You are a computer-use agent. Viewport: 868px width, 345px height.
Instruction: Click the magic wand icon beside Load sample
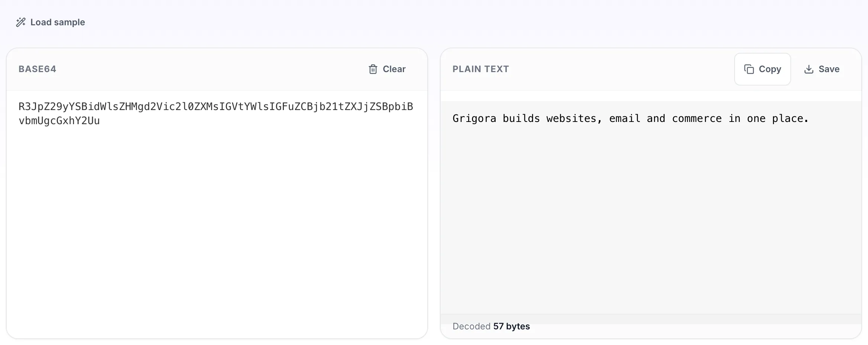21,22
